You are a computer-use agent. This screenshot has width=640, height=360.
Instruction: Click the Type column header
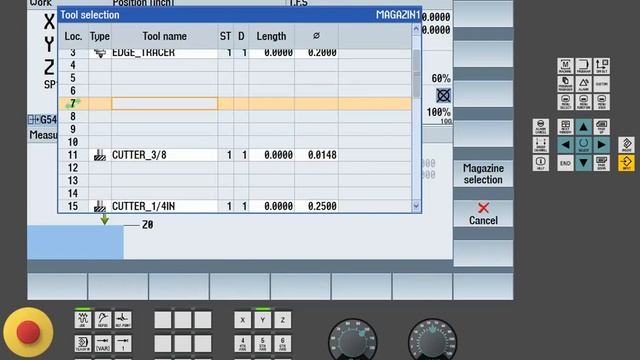(100, 36)
